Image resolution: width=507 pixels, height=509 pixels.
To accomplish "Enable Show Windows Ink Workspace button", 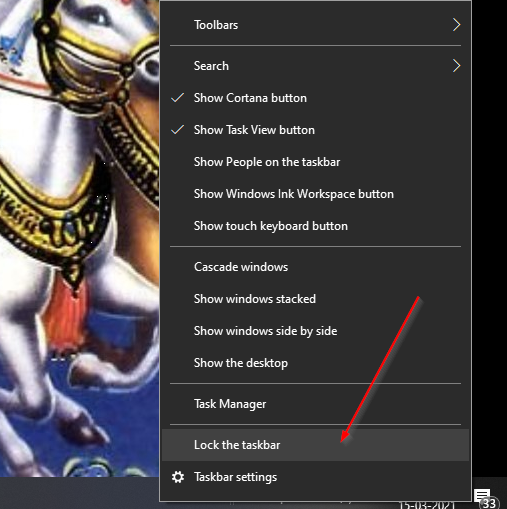I will click(x=315, y=194).
